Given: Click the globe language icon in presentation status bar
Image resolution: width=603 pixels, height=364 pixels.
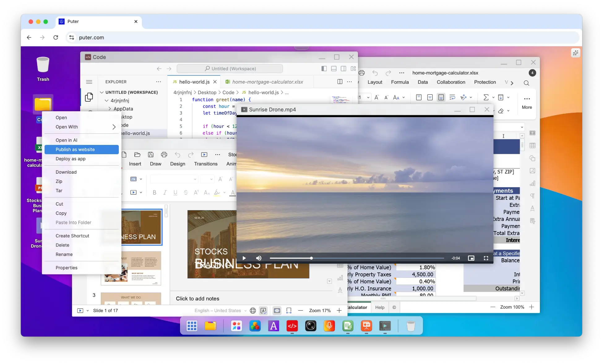Looking at the screenshot, I should click(253, 311).
